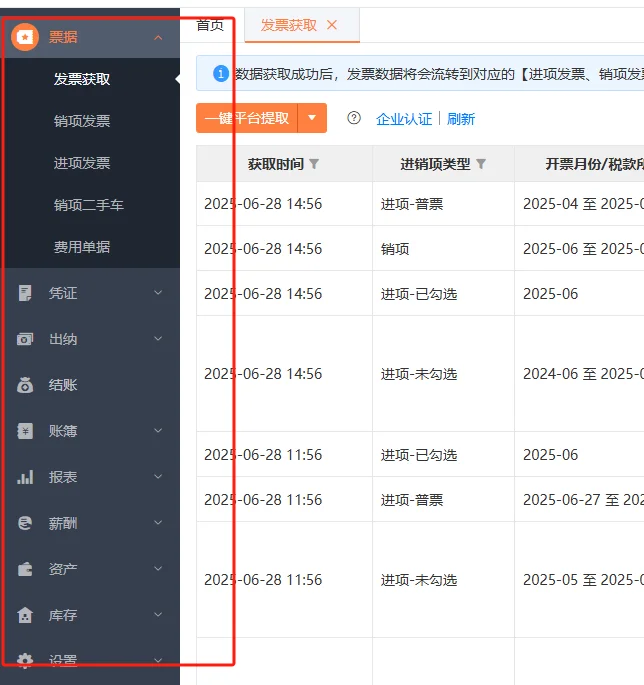Click the 凭证 document icon

(25, 293)
